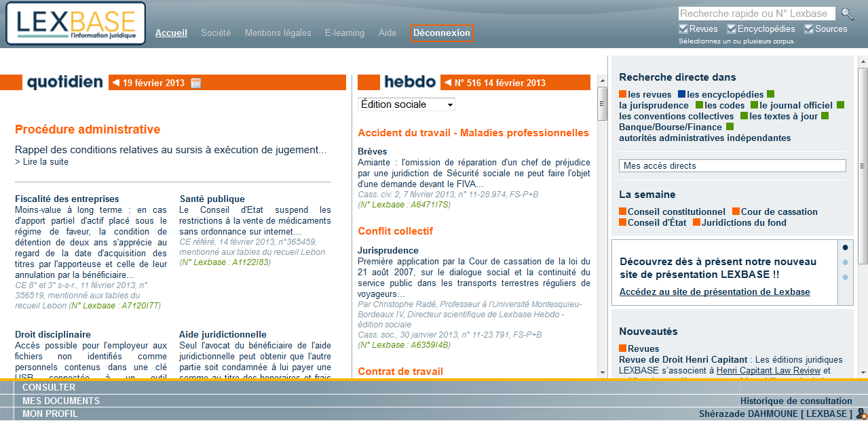Open Lexbase reference A6471I7S
Viewport: 868px width, 421px height.
[x=404, y=205]
